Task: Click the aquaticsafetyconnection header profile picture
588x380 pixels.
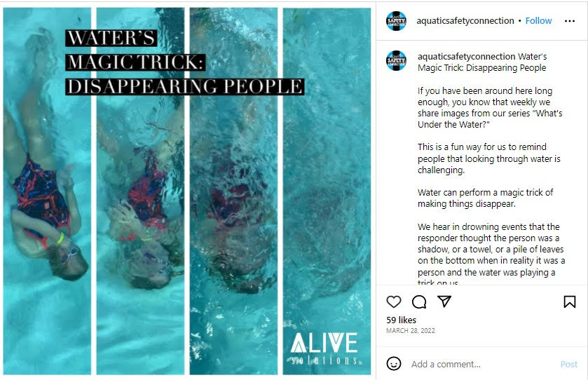Action: [396, 21]
